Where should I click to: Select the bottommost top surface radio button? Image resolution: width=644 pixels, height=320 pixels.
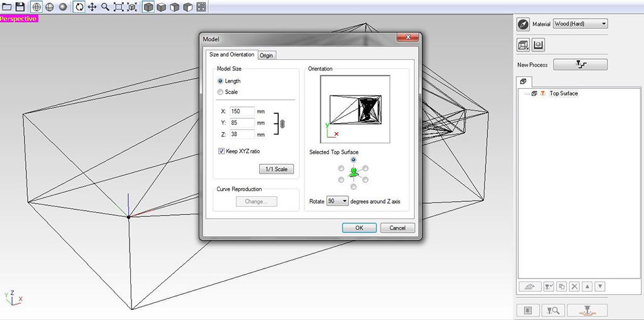click(x=353, y=187)
